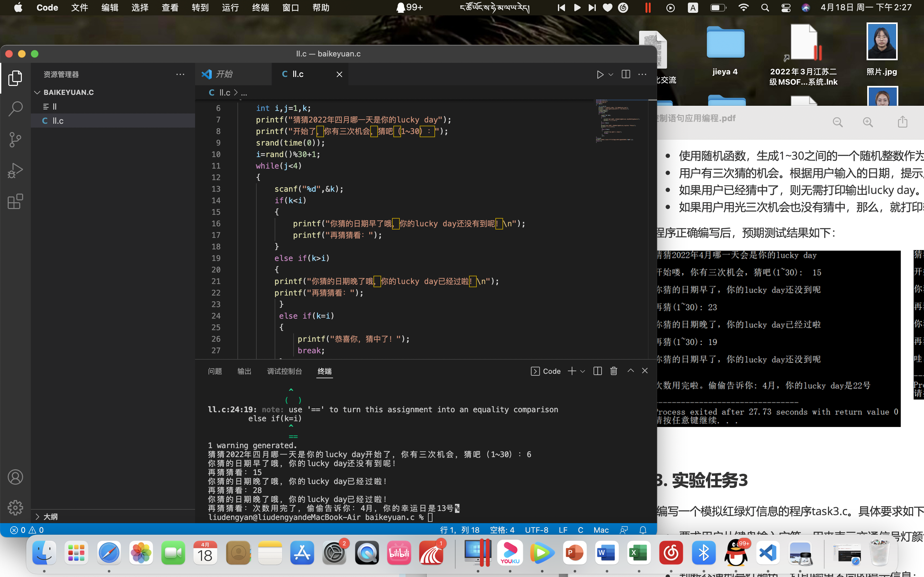The image size is (924, 577).
Task: Split the editor to the right
Action: [x=626, y=74]
